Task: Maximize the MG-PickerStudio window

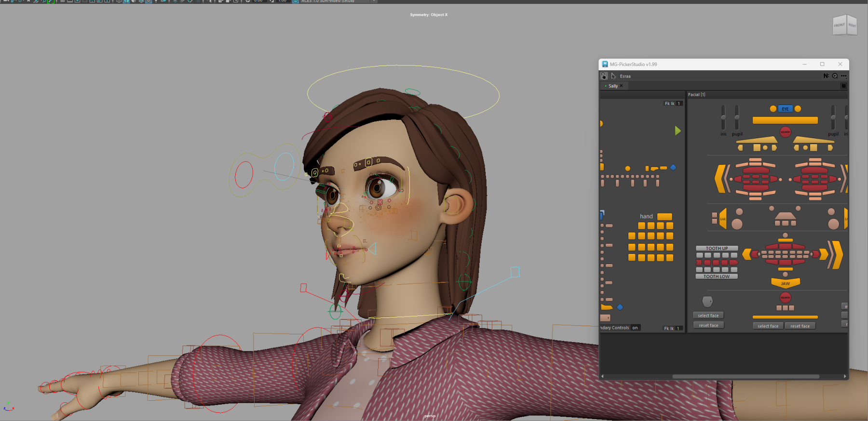Action: (822, 64)
